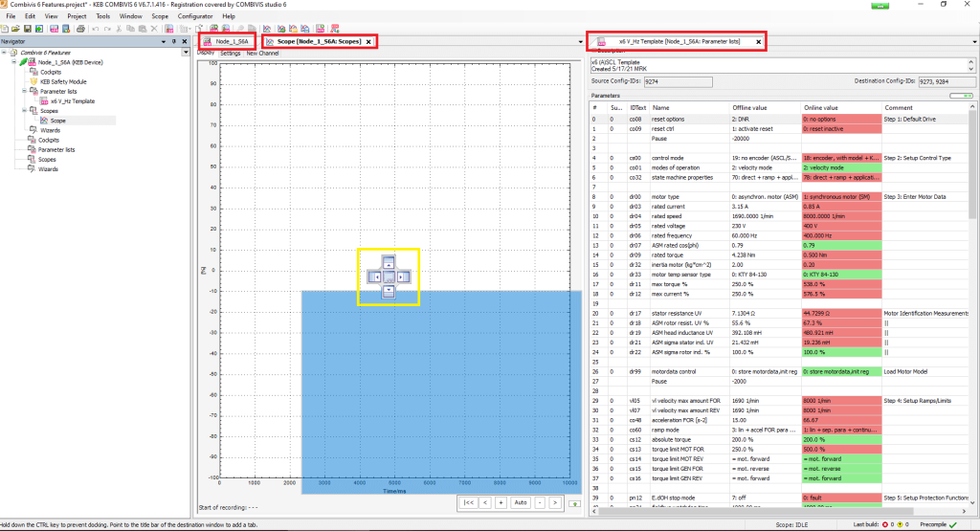The width and height of the screenshot is (980, 531).
Task: Click the left dock arrow in docking guide
Action: (x=374, y=277)
